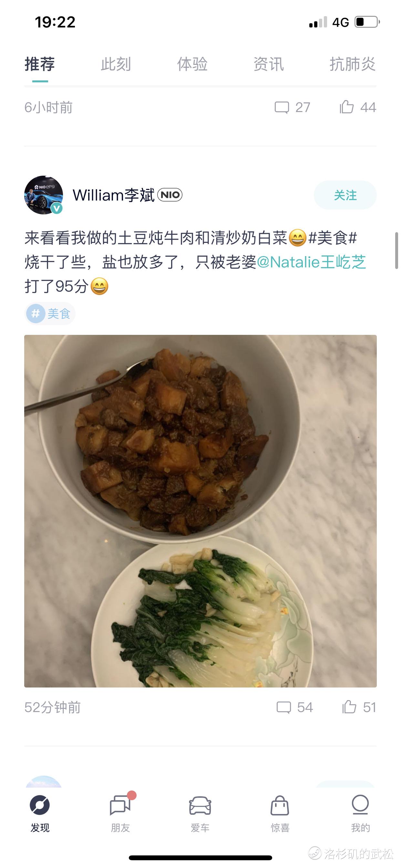Open the 美食 hashtag tag

(x=50, y=314)
